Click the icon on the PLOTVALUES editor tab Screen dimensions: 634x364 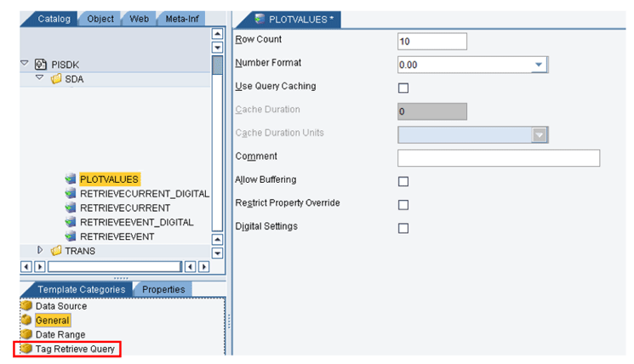(260, 19)
